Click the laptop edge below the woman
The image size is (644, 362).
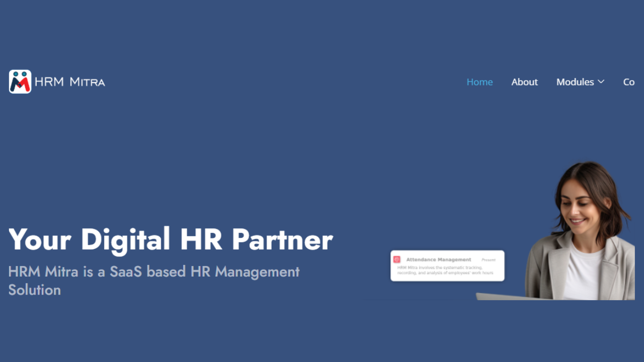tap(503, 297)
